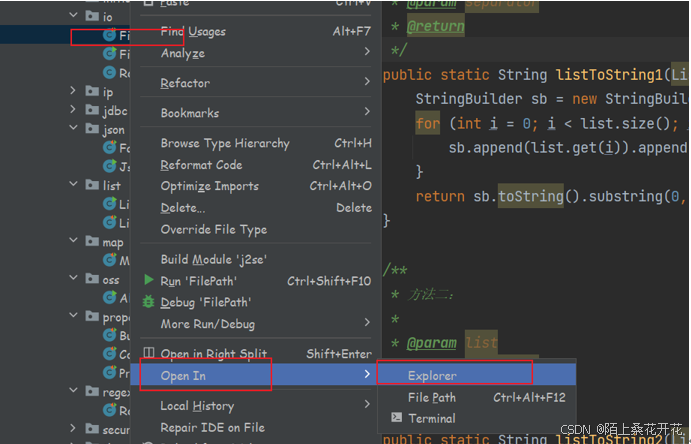Open the Refactor submenu

tap(256, 83)
